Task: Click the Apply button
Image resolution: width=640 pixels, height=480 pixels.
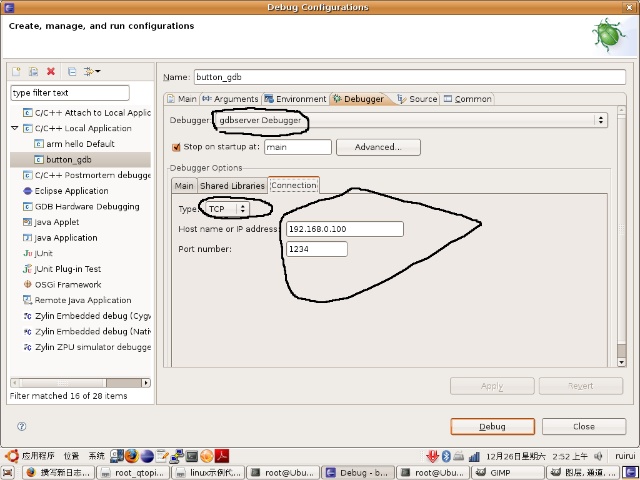Action: pyautogui.click(x=492, y=386)
